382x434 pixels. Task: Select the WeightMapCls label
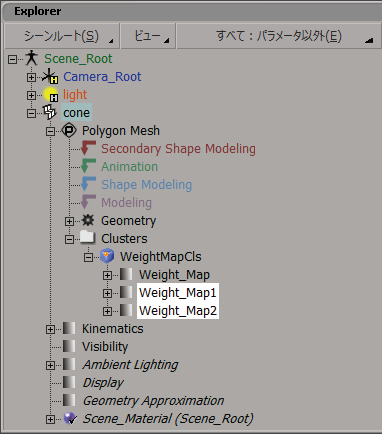tap(161, 257)
